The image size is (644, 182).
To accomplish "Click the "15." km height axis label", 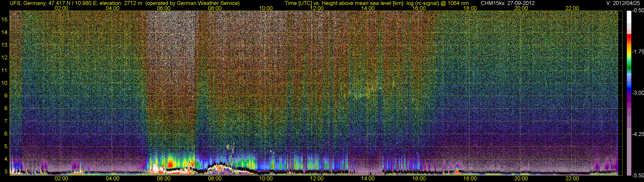I will tap(5, 20).
